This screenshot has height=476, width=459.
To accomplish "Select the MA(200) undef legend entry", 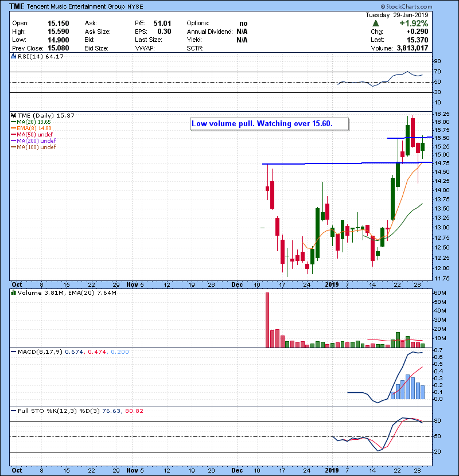I will [x=33, y=141].
